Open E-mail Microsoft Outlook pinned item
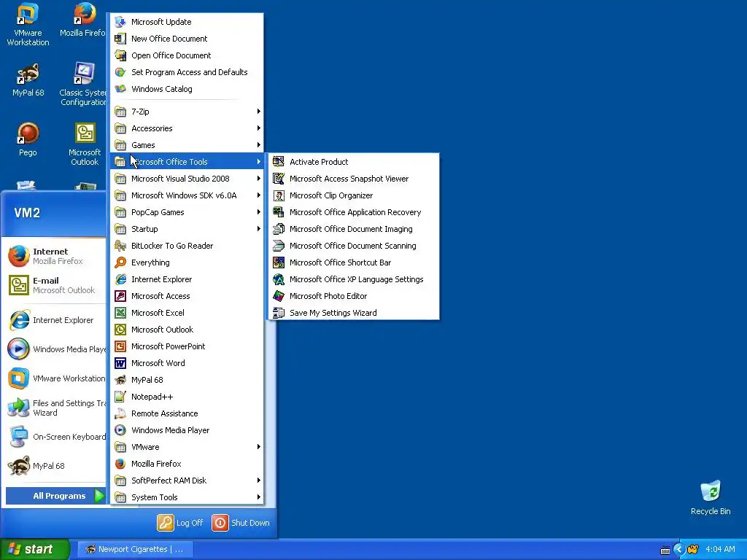The width and height of the screenshot is (747, 560). click(55, 285)
